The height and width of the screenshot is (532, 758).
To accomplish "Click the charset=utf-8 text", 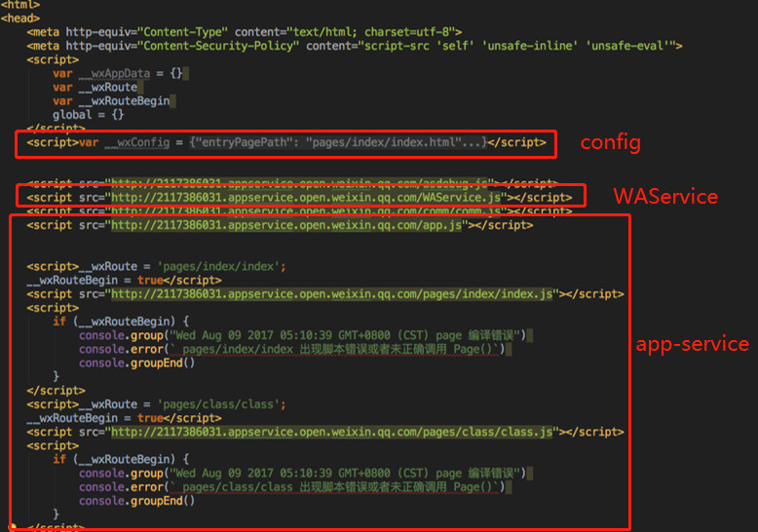I will (x=406, y=32).
